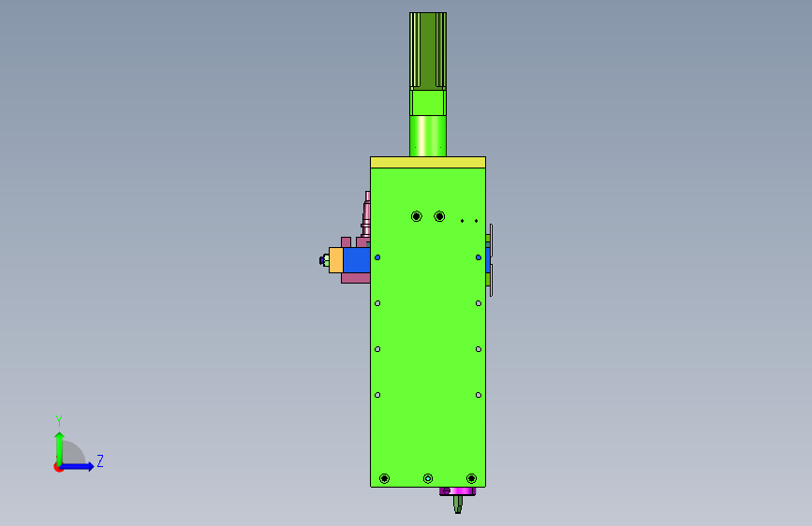Select the yellow top plate of the housing
The image size is (812, 526).
pyautogui.click(x=428, y=163)
